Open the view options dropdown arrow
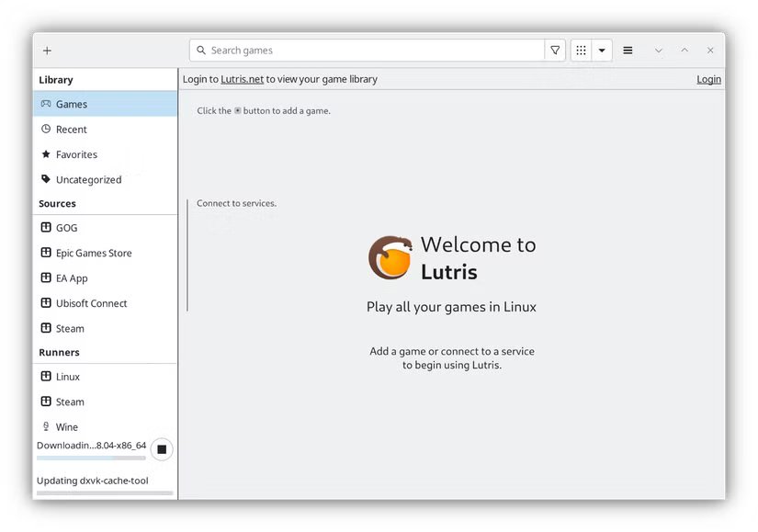Viewport: 758px width, 532px height. (602, 51)
